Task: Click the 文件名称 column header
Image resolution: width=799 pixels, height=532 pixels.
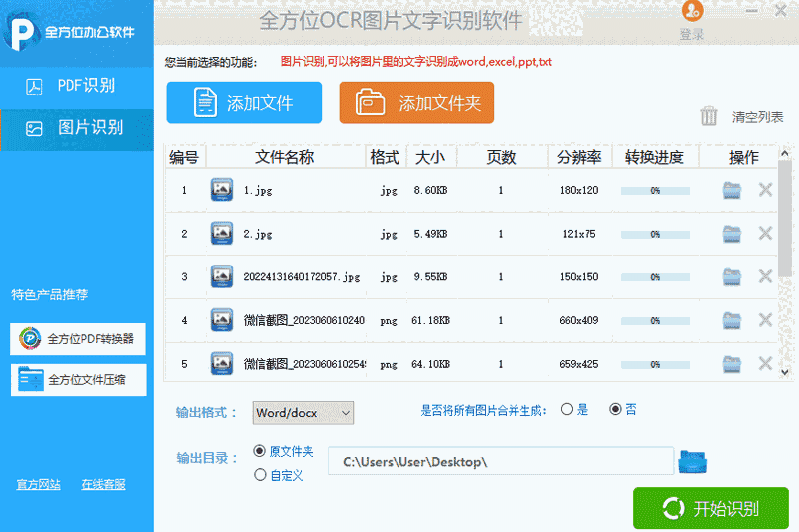Action: click(x=285, y=157)
